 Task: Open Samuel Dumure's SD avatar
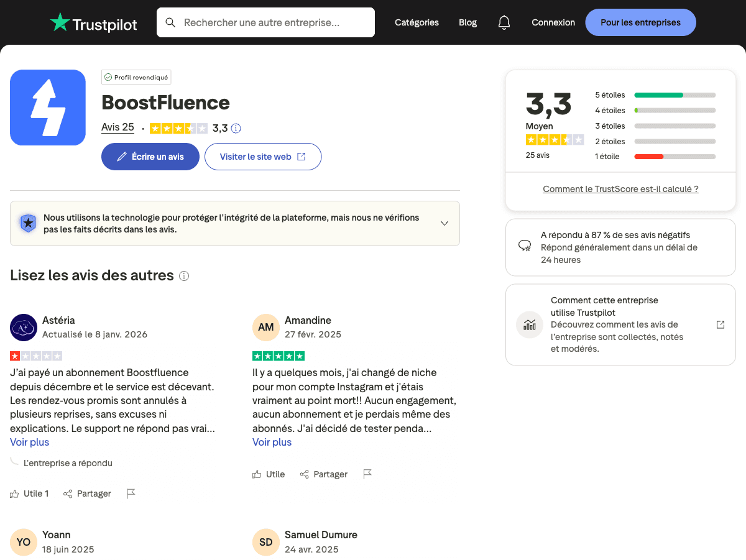[x=266, y=542]
